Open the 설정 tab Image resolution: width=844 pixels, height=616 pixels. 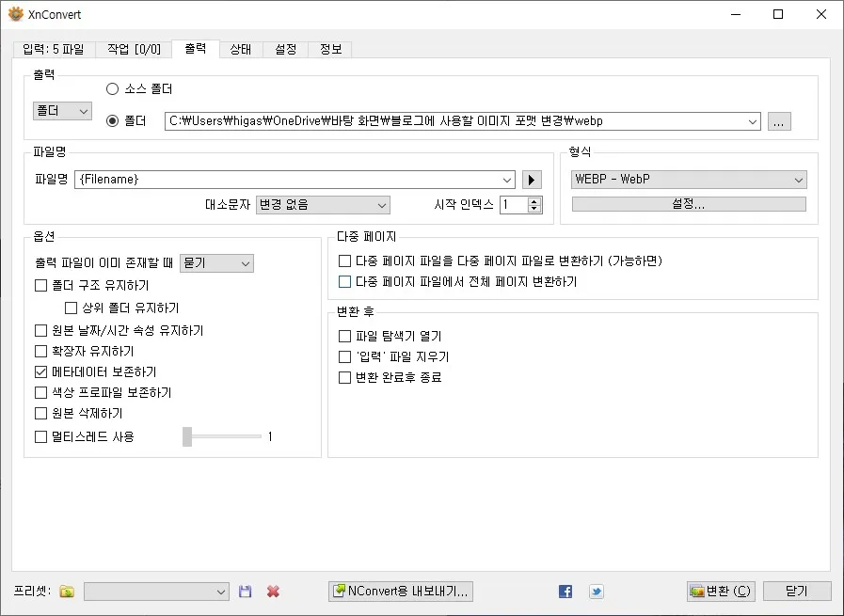click(286, 50)
